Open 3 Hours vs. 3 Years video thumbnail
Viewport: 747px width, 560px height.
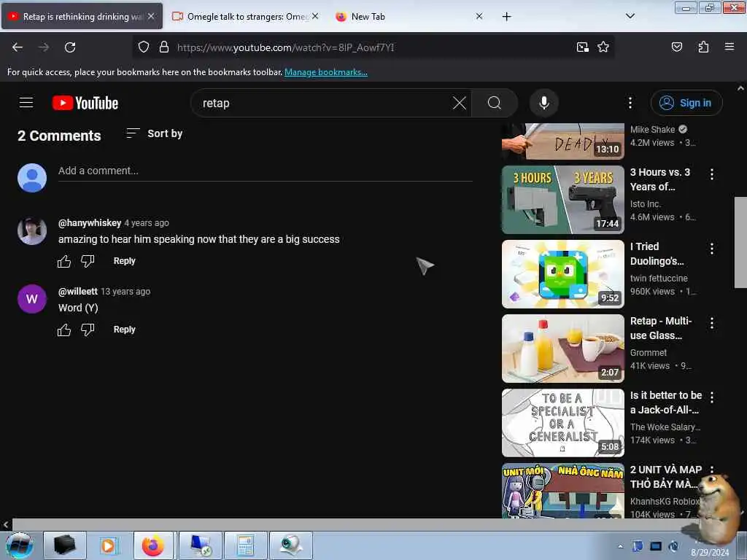[562, 200]
